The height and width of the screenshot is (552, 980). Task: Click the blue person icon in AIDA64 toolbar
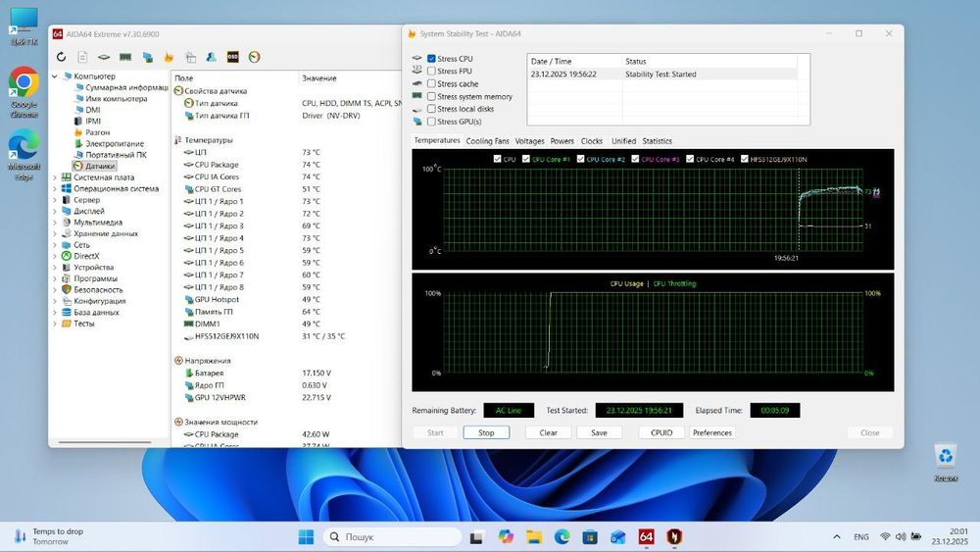pos(212,57)
